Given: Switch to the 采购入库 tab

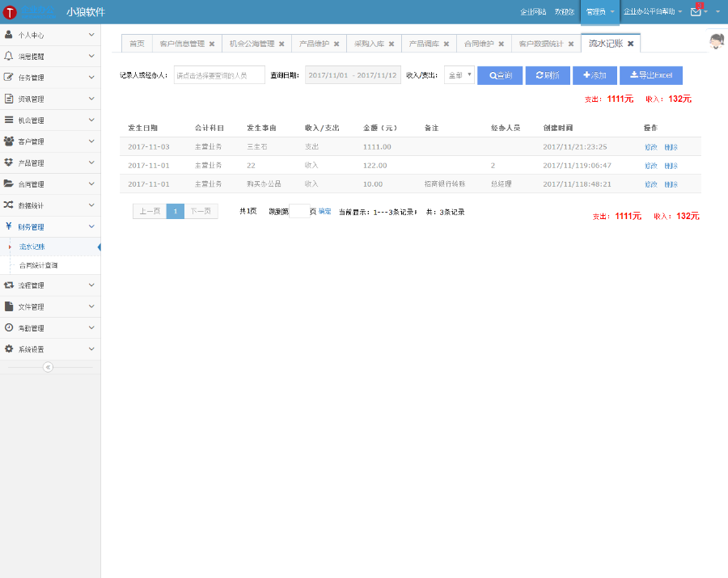Looking at the screenshot, I should pos(369,44).
